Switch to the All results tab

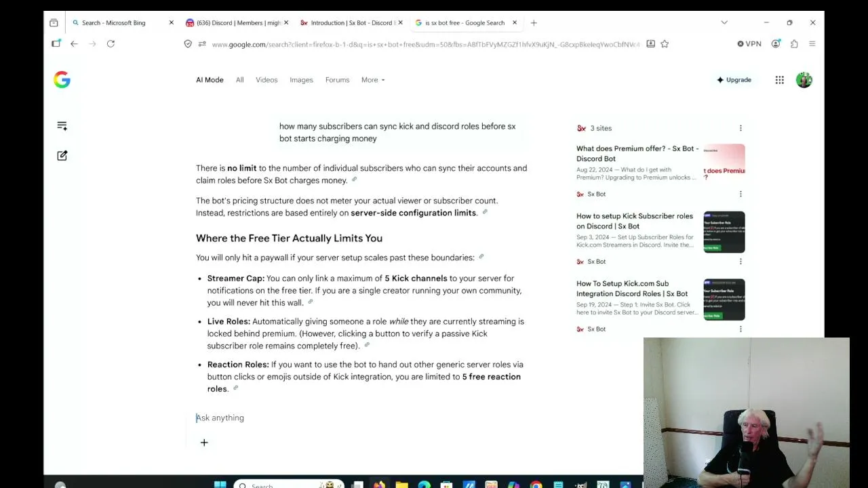239,80
